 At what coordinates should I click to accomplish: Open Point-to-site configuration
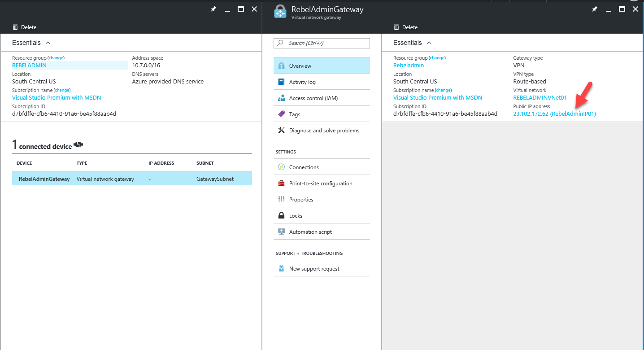[x=322, y=184]
